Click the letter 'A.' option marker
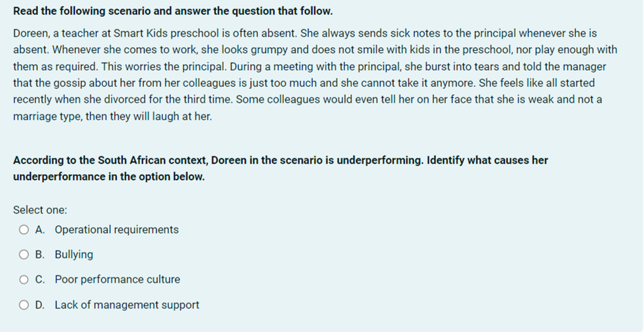Image resolution: width=644 pixels, height=332 pixels. [x=40, y=230]
